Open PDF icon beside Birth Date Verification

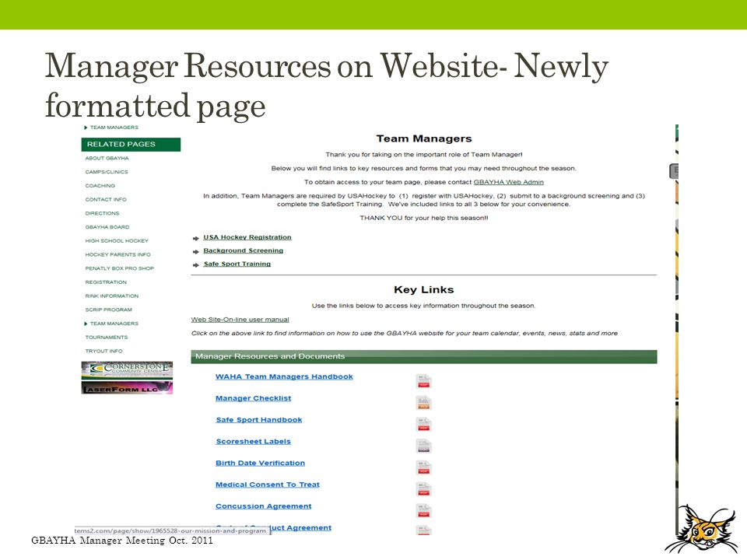[423, 467]
